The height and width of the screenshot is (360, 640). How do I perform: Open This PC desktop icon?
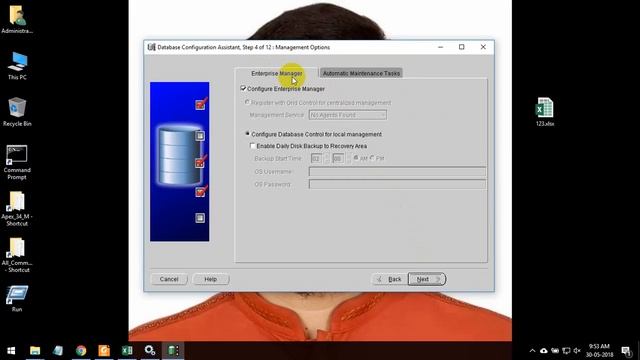(17, 66)
